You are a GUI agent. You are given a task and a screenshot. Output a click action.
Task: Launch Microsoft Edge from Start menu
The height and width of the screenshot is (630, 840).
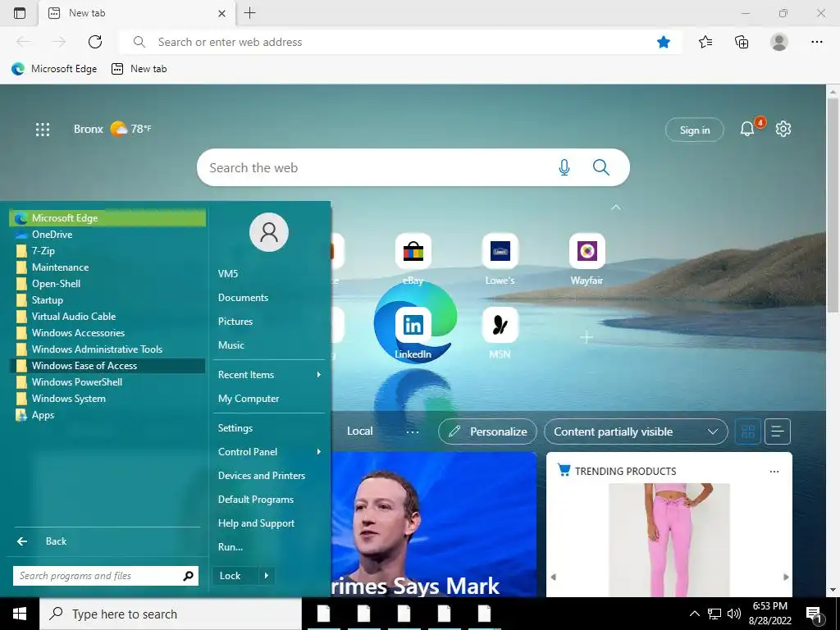[x=107, y=218]
